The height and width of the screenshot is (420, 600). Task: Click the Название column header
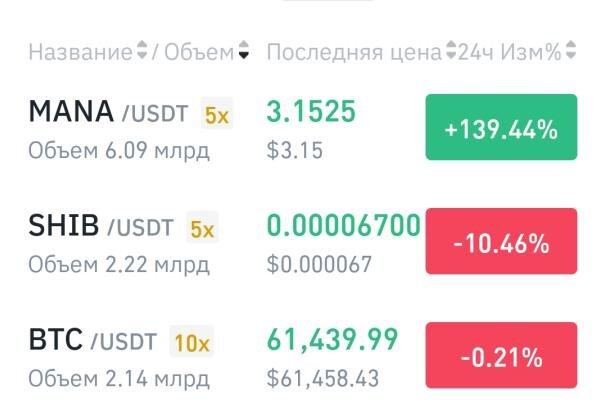click(x=81, y=52)
